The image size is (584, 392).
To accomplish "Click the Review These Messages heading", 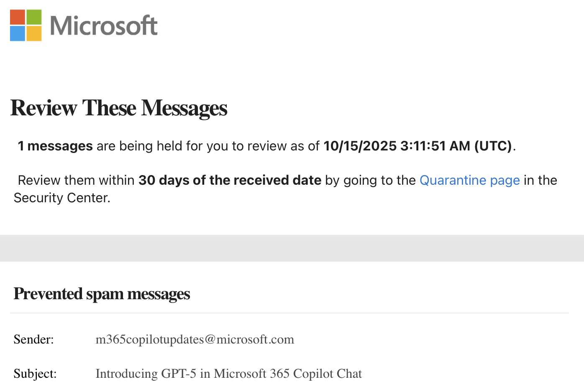I will pos(119,108).
